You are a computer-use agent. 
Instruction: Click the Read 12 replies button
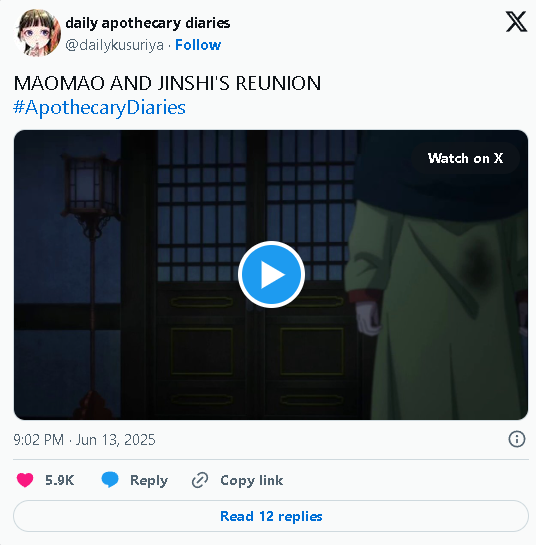271,516
